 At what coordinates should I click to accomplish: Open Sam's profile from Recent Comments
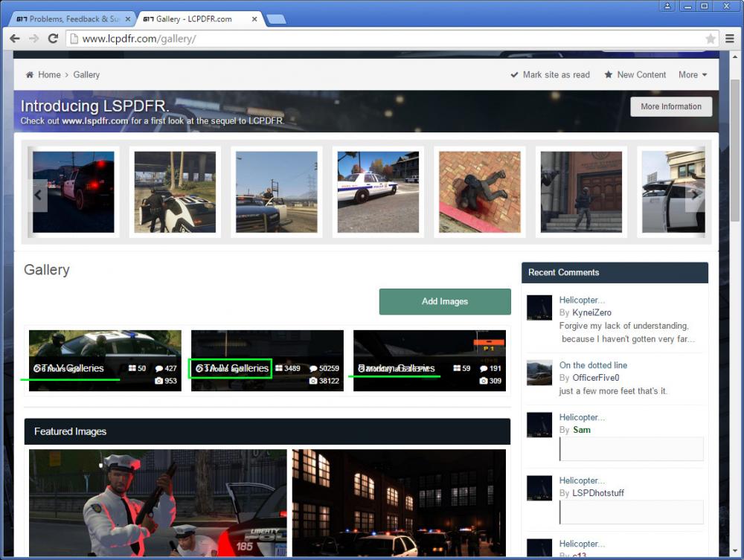[581, 429]
